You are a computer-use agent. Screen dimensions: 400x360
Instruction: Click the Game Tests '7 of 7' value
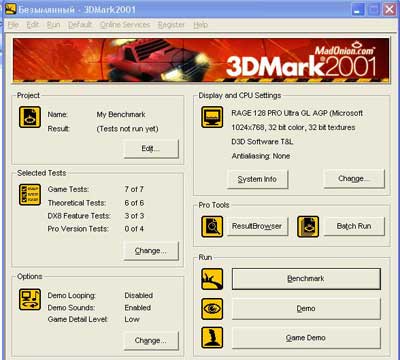click(x=134, y=189)
